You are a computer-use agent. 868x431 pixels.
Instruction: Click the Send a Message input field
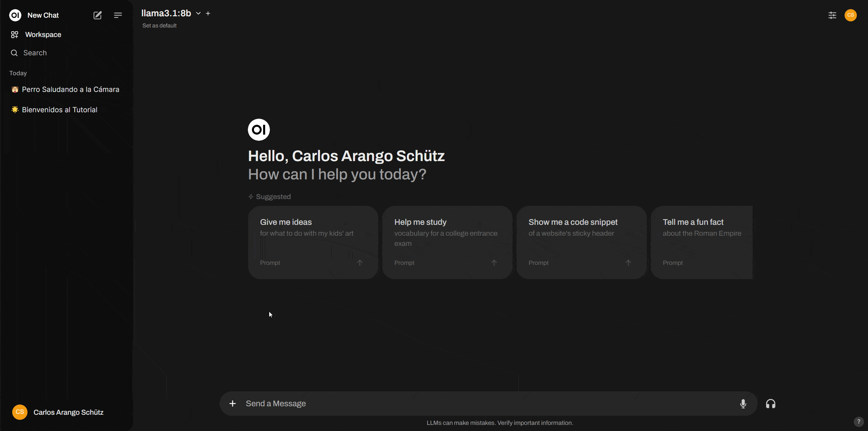click(489, 403)
